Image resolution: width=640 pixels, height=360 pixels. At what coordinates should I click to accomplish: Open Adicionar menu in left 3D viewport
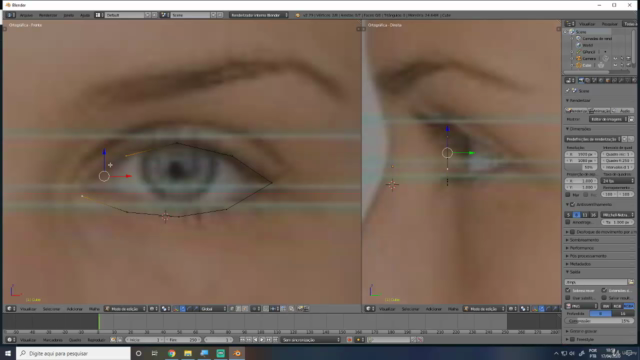tap(74, 309)
